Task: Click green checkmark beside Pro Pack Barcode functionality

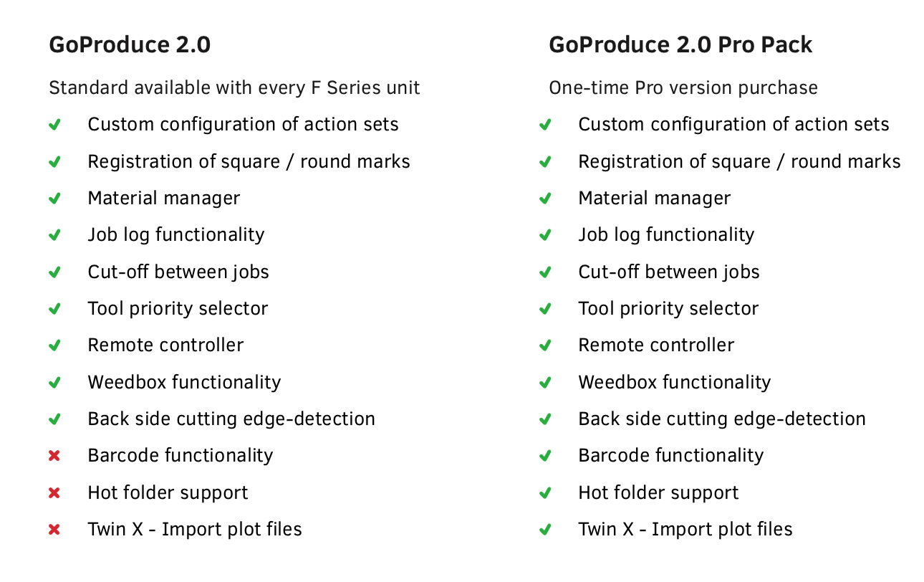Action: (545, 456)
